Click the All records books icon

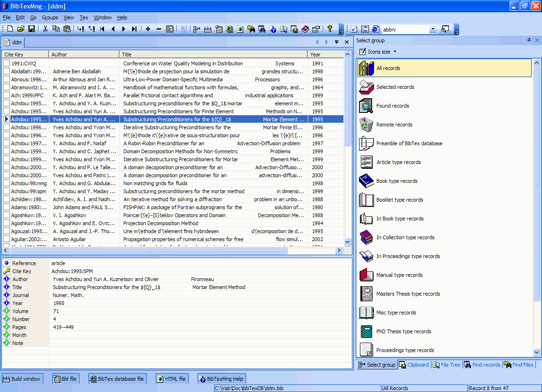tap(367, 68)
